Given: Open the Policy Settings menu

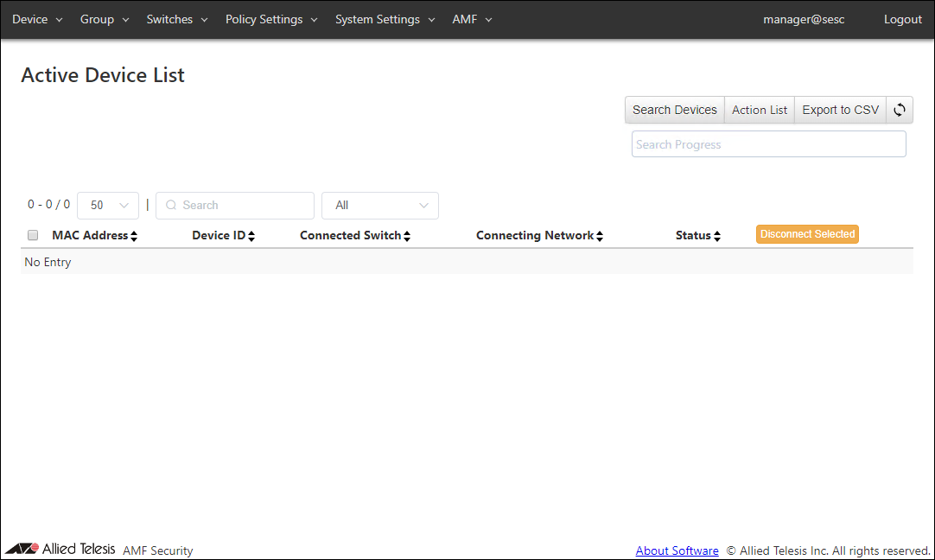Looking at the screenshot, I should tap(271, 19).
